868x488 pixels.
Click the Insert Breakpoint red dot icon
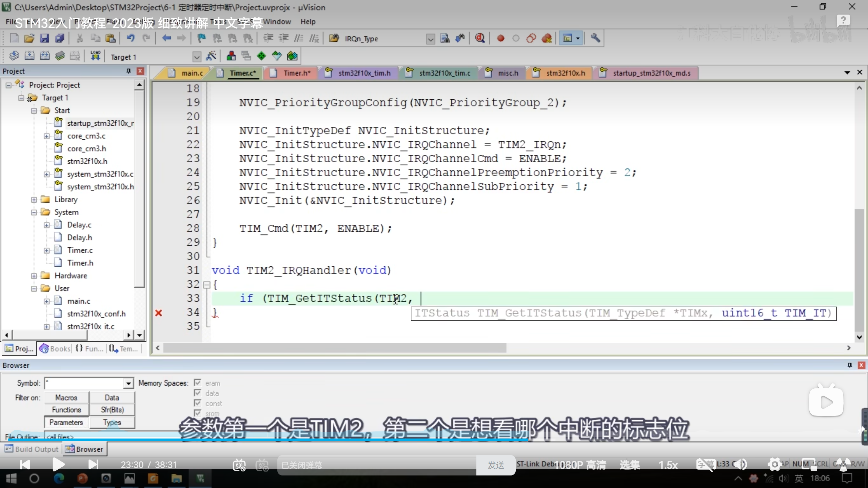coord(500,38)
